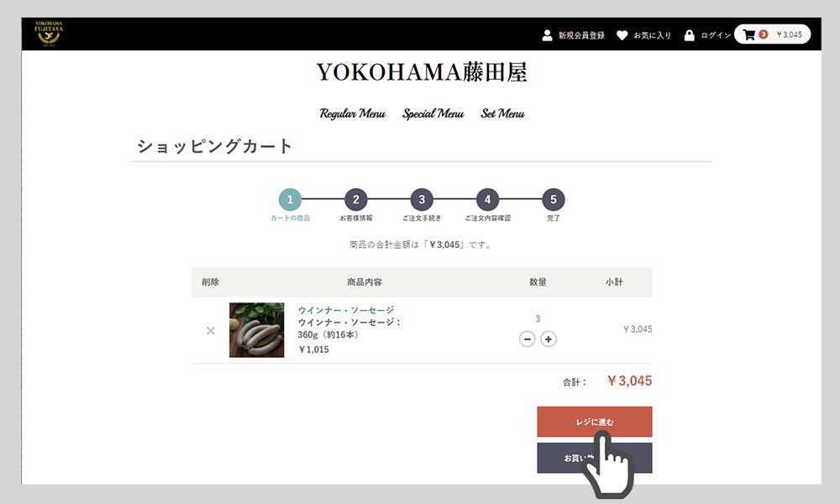The height and width of the screenshot is (504, 840).
Task: Remove the sausage item with X icon
Action: click(x=211, y=331)
